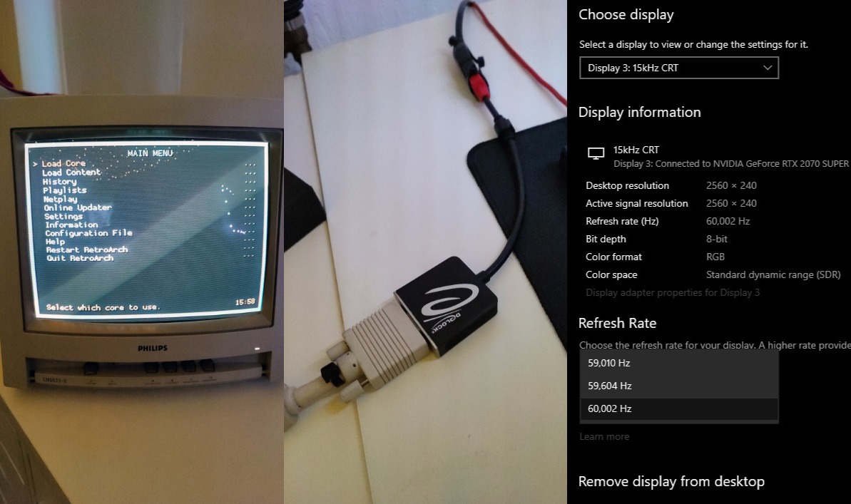Click the Desktop resolution value 2560 × 240
Screen dimensions: 851x504
[x=731, y=185]
